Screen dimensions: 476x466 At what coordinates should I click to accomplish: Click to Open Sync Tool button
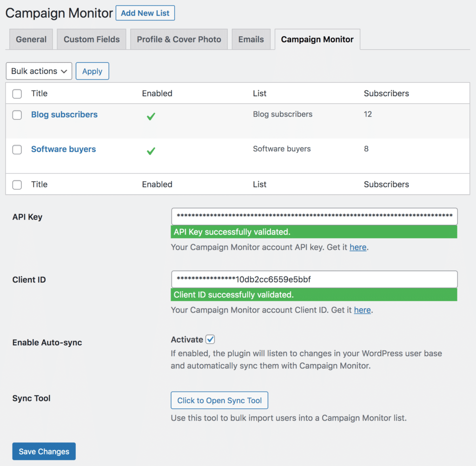(219, 400)
